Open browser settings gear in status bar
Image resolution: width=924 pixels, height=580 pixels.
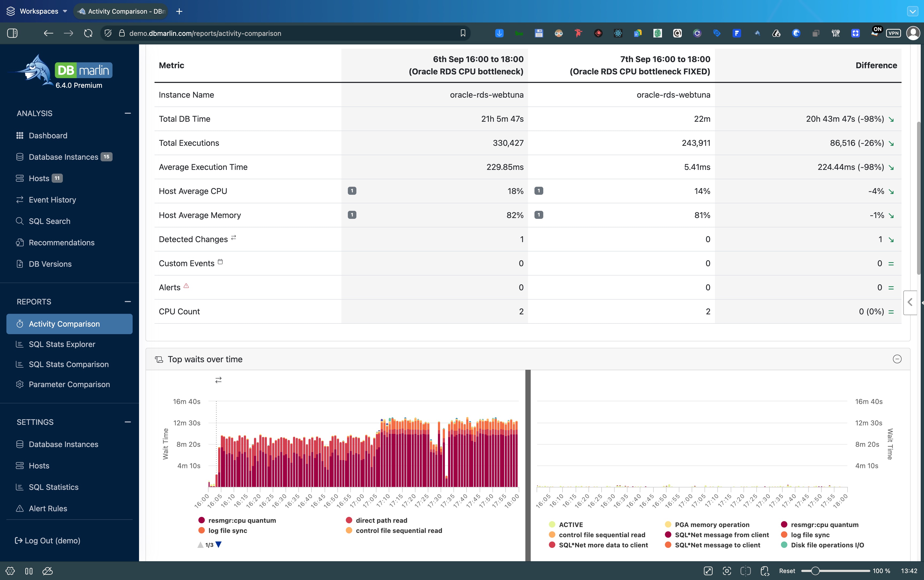pos(10,571)
